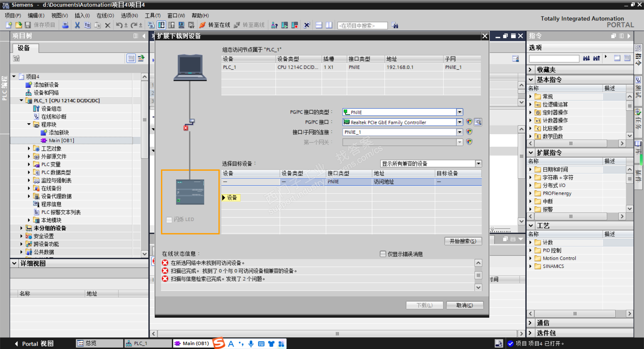
Task: Click the 转至在线 toolbar button
Action: coord(215,25)
